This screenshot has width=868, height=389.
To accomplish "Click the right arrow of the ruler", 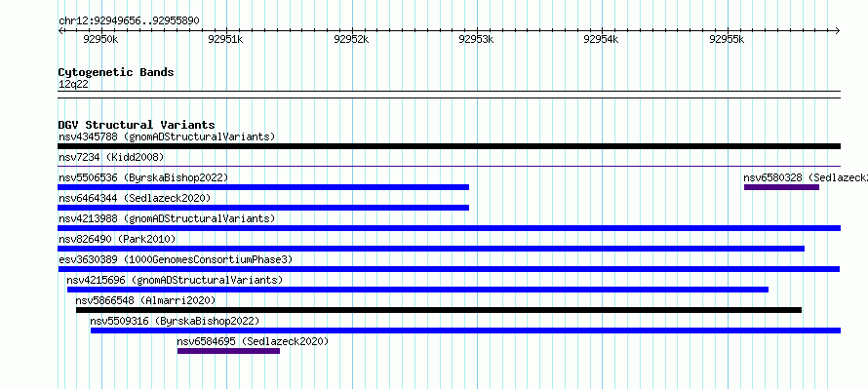I will [838, 30].
